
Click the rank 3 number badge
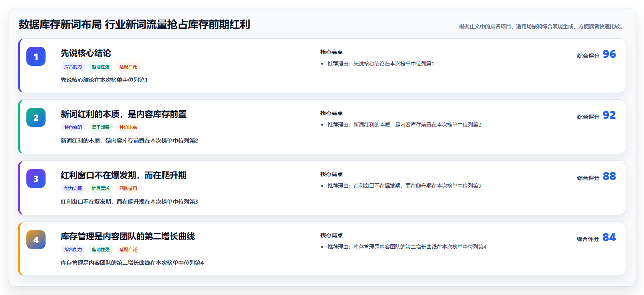[36, 178]
